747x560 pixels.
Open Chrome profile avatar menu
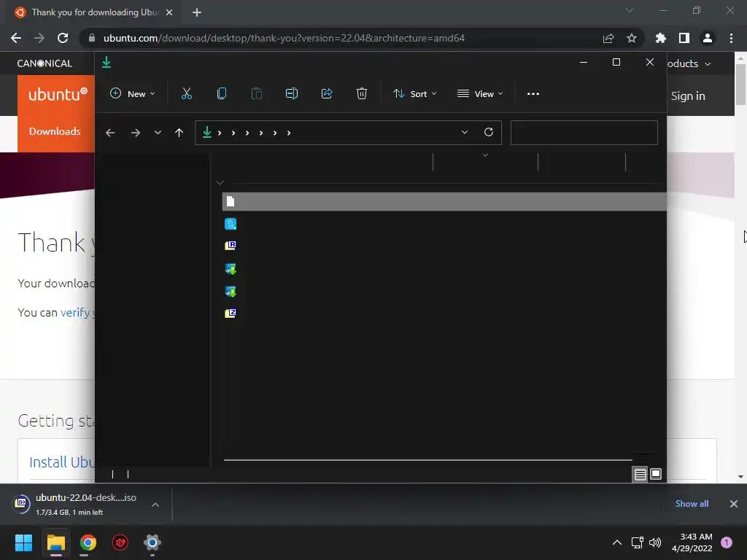708,38
